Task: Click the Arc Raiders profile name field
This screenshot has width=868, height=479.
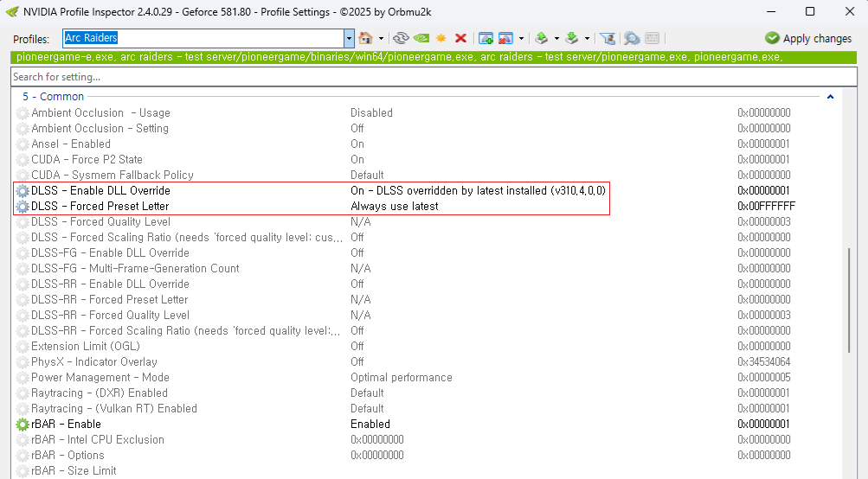Action: point(203,38)
